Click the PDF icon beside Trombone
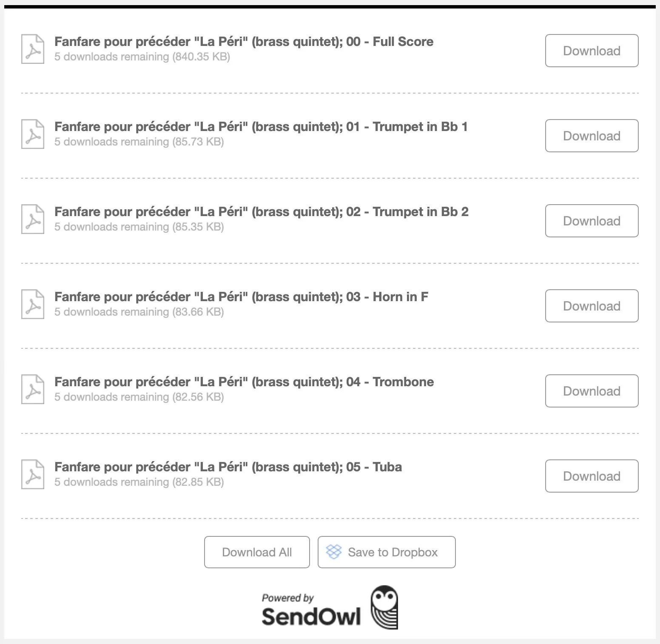This screenshot has width=660, height=644. (x=33, y=389)
